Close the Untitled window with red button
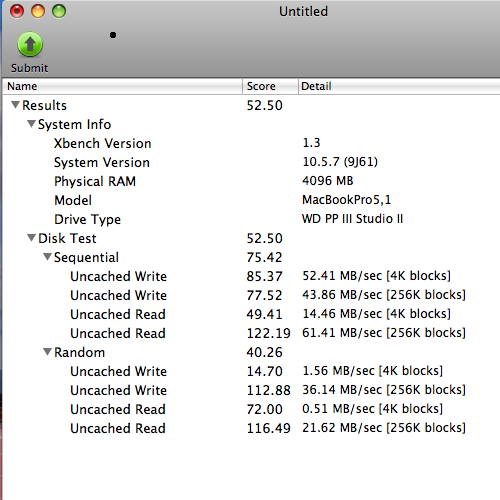 coord(17,11)
